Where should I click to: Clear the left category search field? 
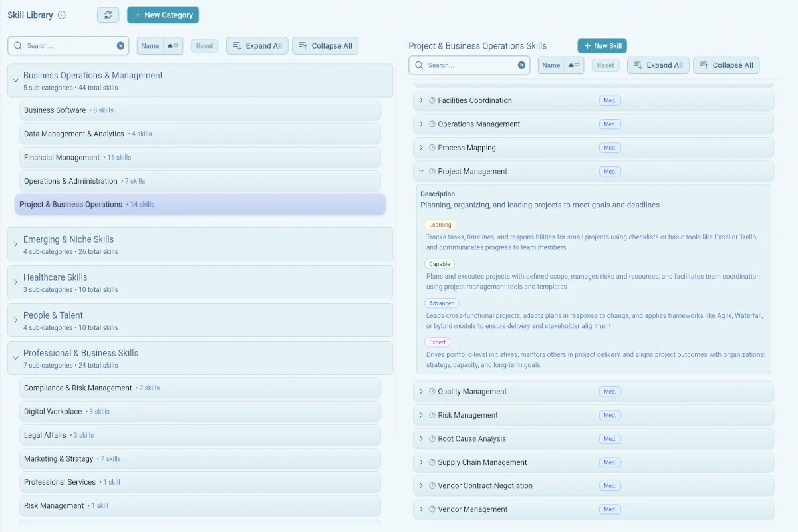120,46
